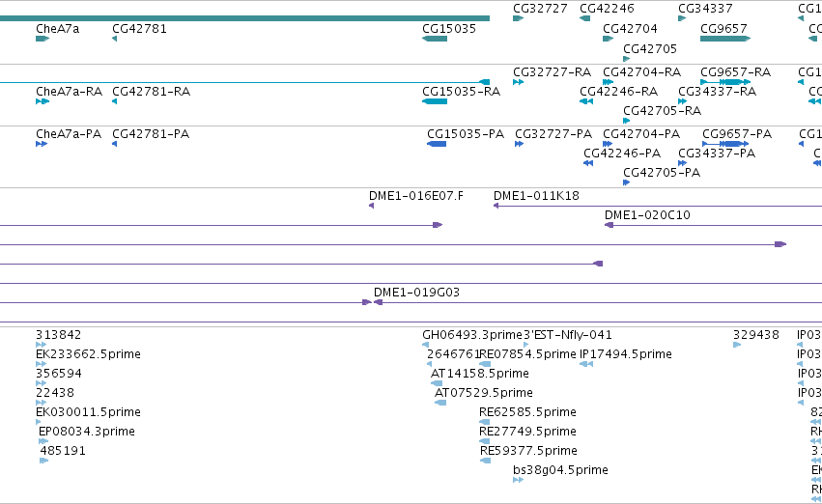Select the CG15035 gene feature bar

[435, 39]
